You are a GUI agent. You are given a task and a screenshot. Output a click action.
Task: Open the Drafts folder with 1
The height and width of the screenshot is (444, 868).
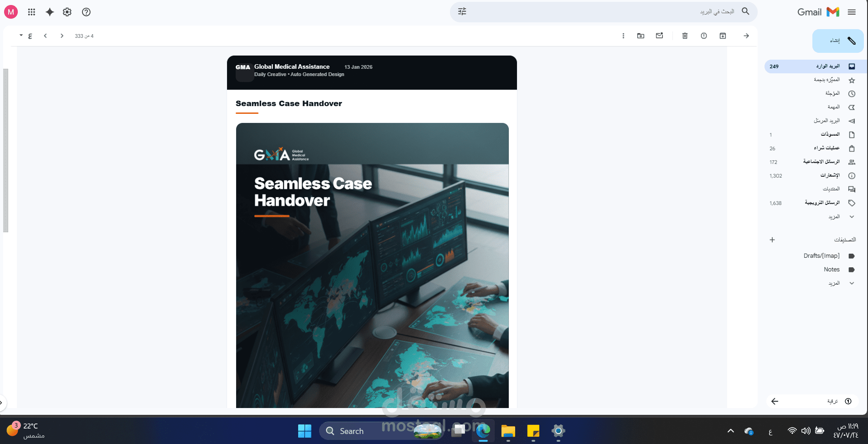point(812,135)
